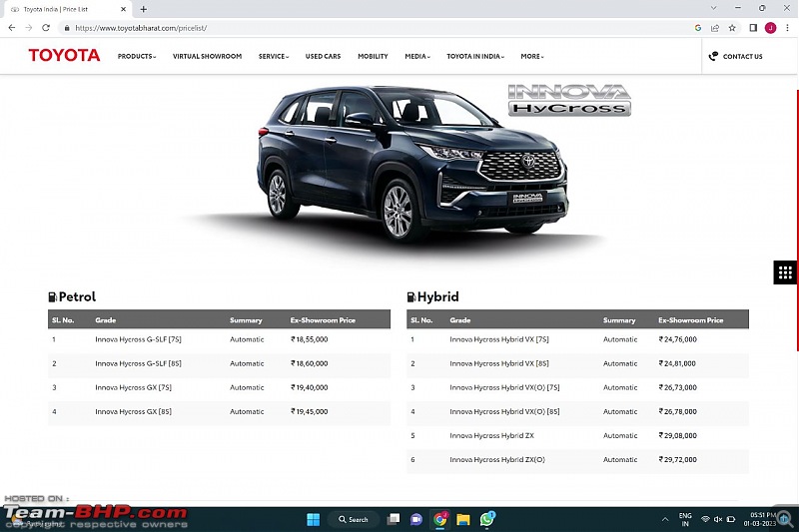The height and width of the screenshot is (532, 799).
Task: Click price ₹18,55,000 in Petrol table
Action: point(310,339)
